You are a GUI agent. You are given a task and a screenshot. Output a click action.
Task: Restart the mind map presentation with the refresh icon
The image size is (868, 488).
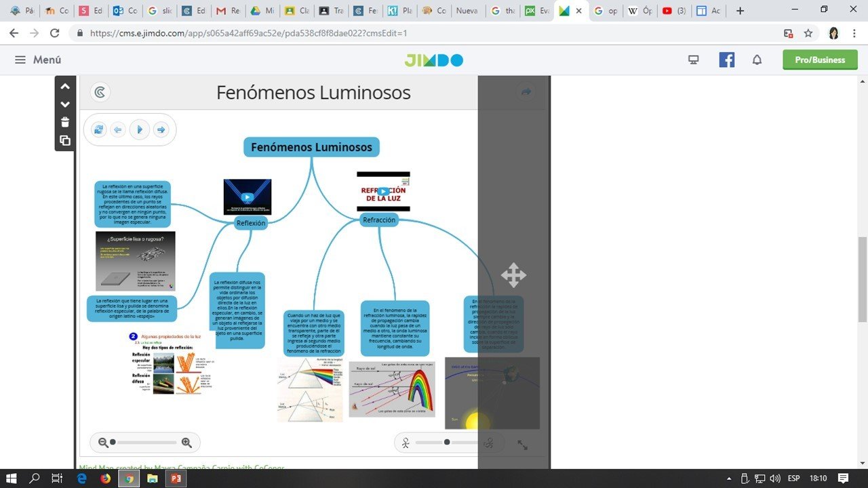(x=99, y=129)
